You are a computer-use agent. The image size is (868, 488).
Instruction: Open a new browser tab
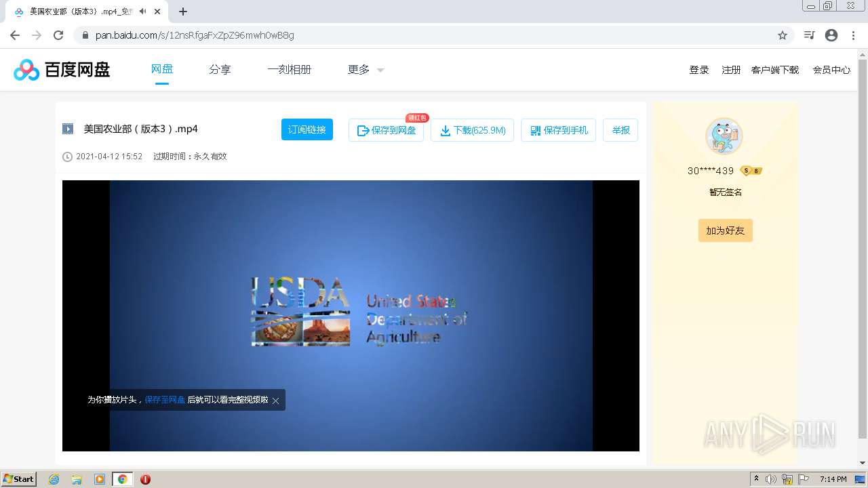click(x=183, y=12)
